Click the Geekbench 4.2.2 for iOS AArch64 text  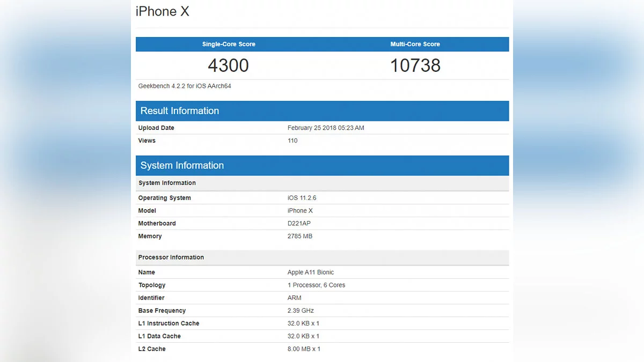[x=185, y=86]
